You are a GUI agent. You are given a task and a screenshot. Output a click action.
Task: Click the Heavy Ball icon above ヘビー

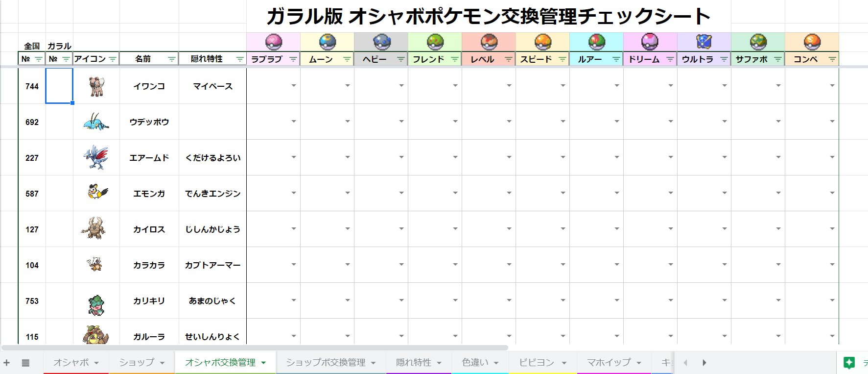click(381, 42)
